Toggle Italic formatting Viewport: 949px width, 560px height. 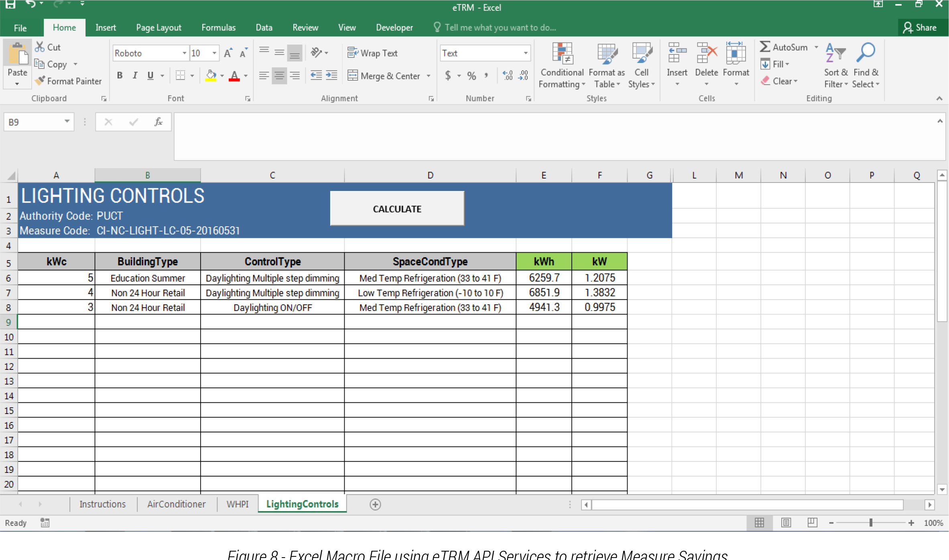pyautogui.click(x=135, y=75)
